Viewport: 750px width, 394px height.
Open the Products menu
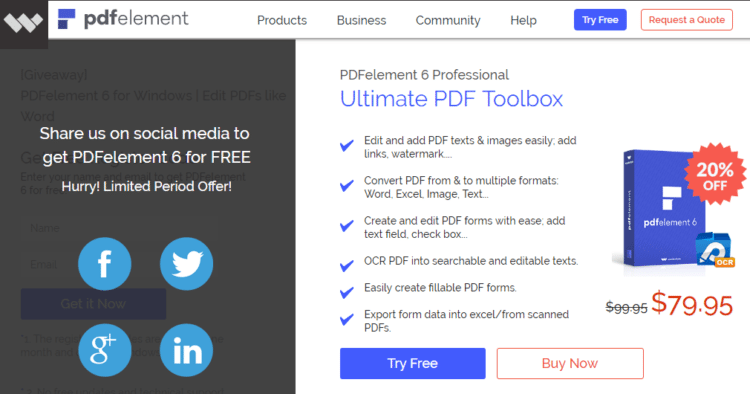282,20
